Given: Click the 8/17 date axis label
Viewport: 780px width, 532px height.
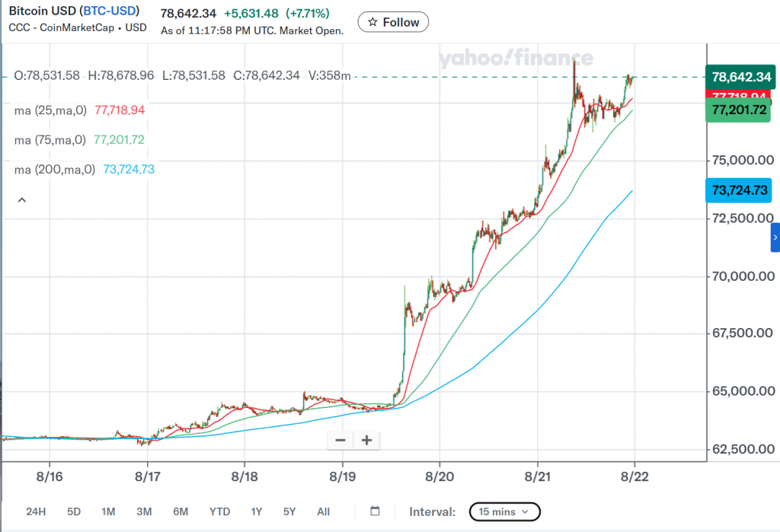Looking at the screenshot, I should [147, 476].
